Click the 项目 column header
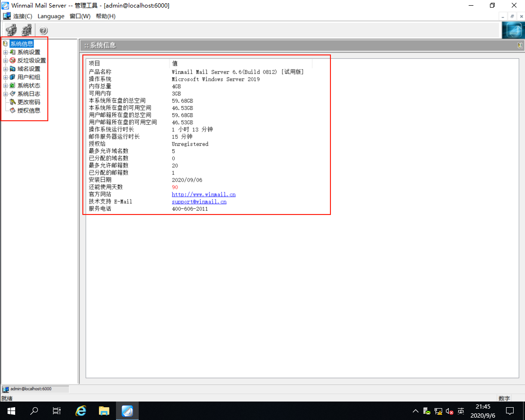The width and height of the screenshot is (525, 420). 129,63
